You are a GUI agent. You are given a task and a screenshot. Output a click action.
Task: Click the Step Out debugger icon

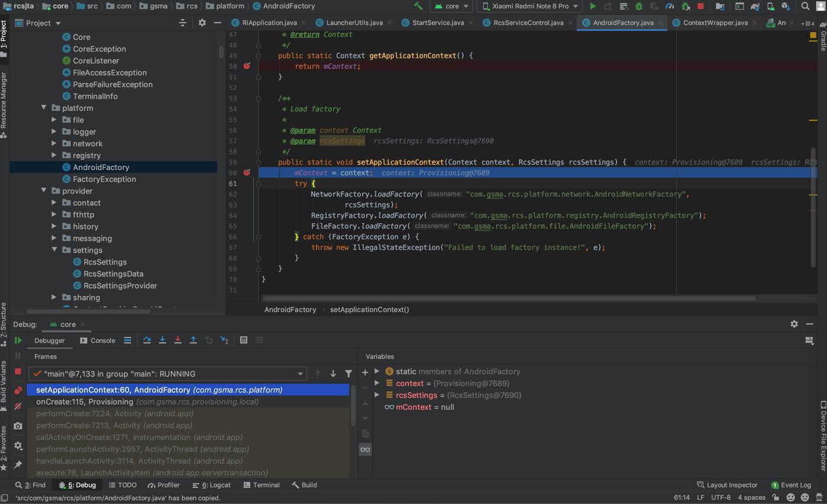(193, 340)
